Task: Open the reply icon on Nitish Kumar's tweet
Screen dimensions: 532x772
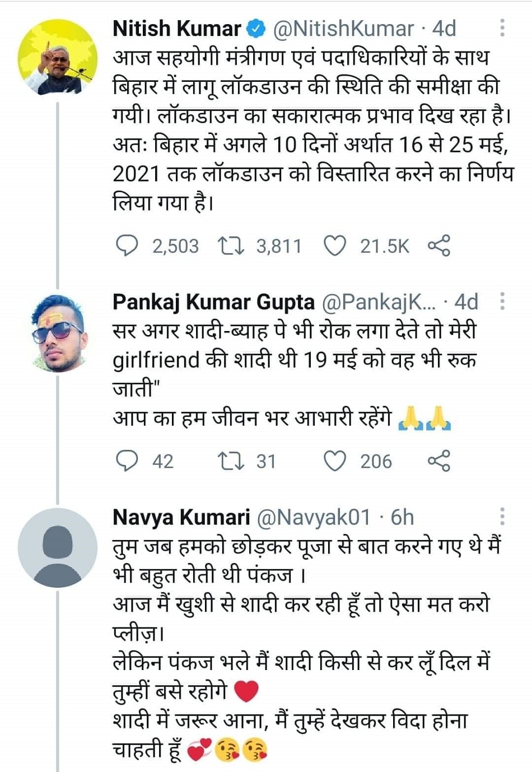Action: (x=127, y=245)
